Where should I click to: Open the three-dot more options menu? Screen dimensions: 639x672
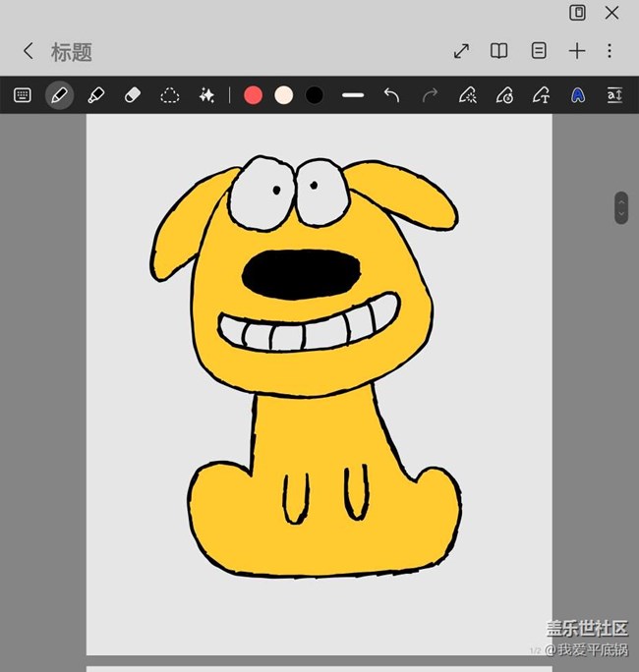610,51
